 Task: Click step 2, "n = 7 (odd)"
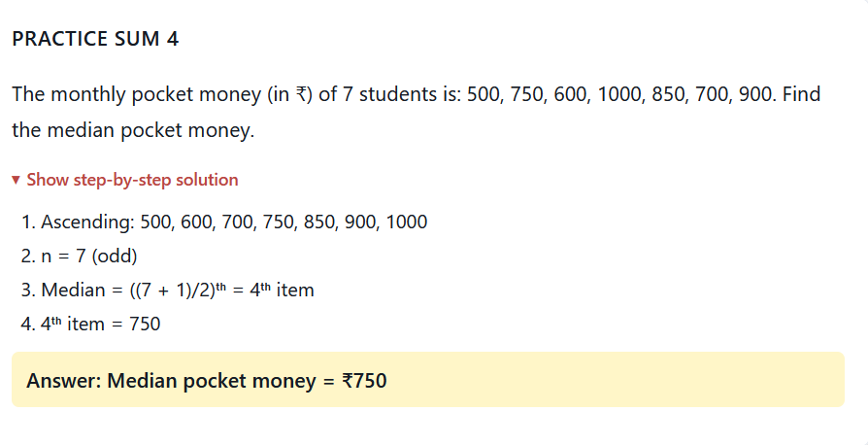point(89,257)
